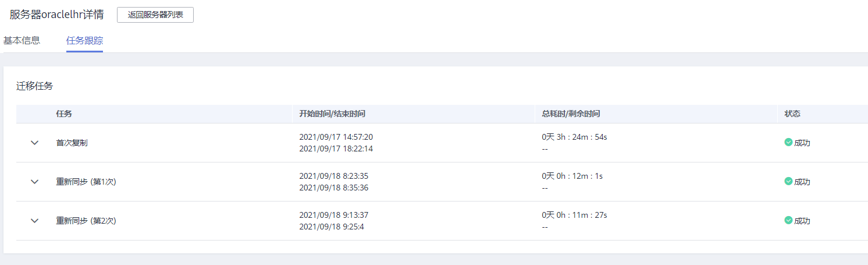This screenshot has width=868, height=265.
Task: Click green success icon for 首次复制
Action: point(788,142)
